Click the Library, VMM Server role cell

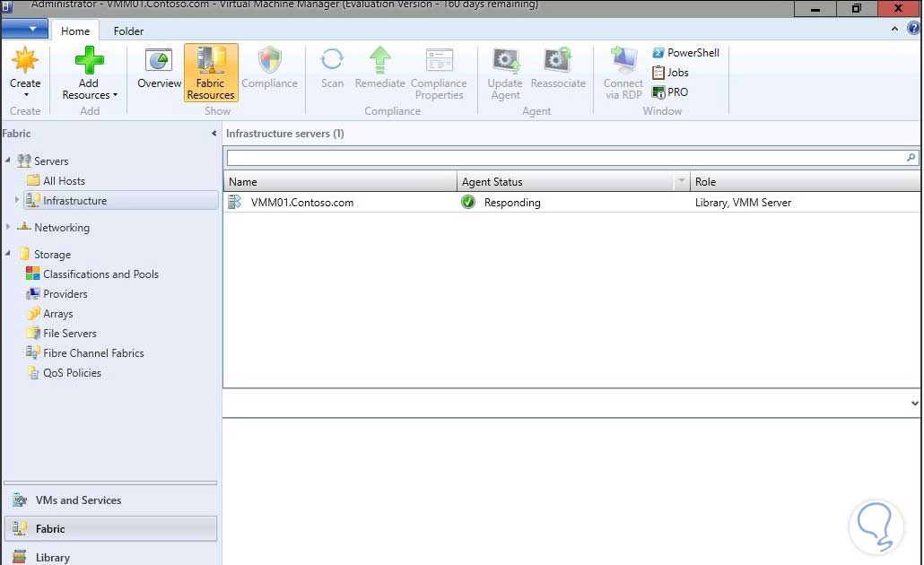[x=743, y=202]
